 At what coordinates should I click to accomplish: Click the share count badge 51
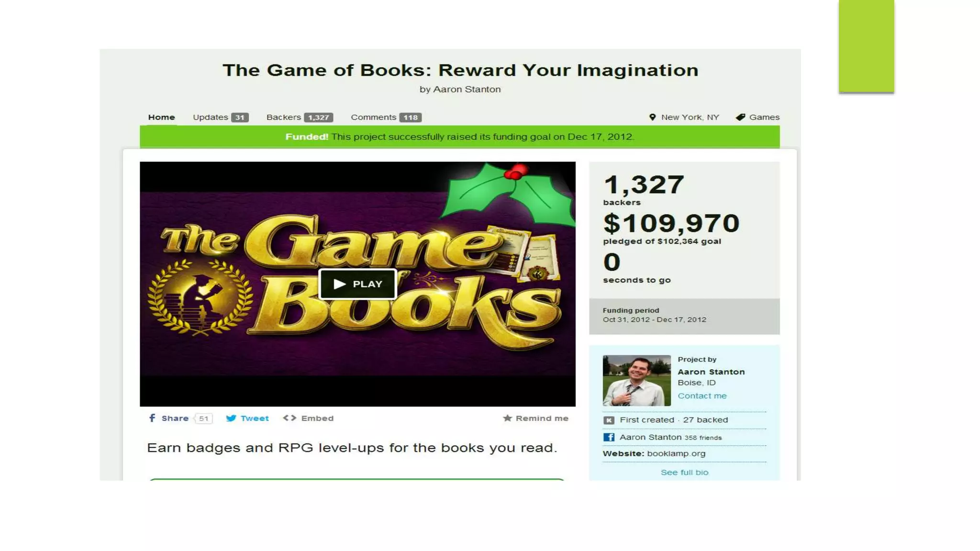(x=204, y=419)
